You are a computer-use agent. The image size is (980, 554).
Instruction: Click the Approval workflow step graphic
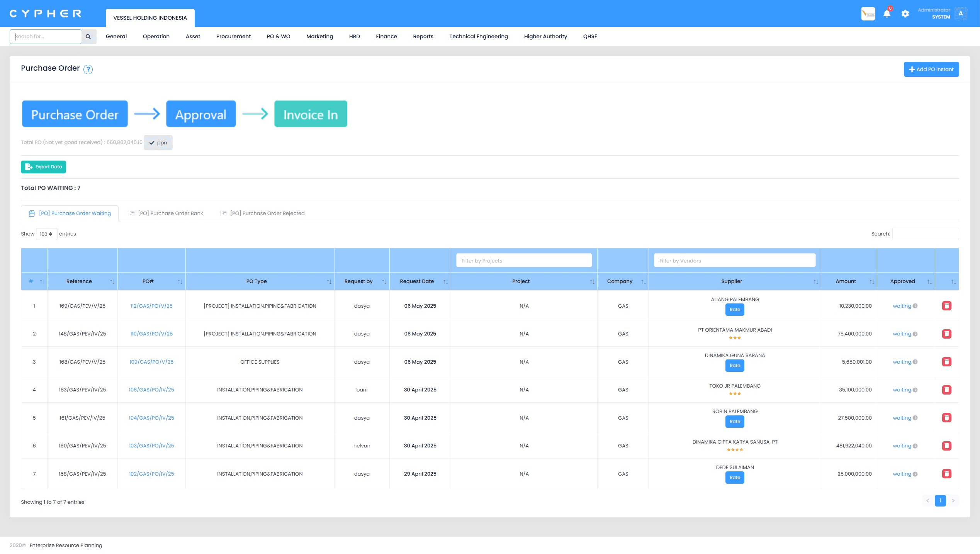201,114
